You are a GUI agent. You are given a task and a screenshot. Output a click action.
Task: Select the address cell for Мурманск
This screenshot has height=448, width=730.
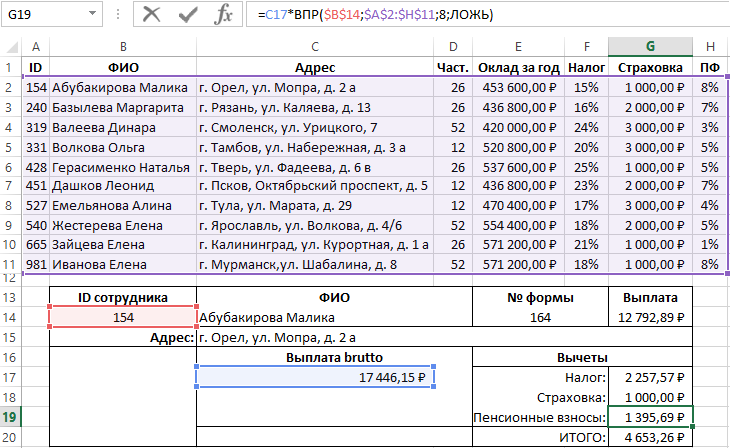pos(315,265)
